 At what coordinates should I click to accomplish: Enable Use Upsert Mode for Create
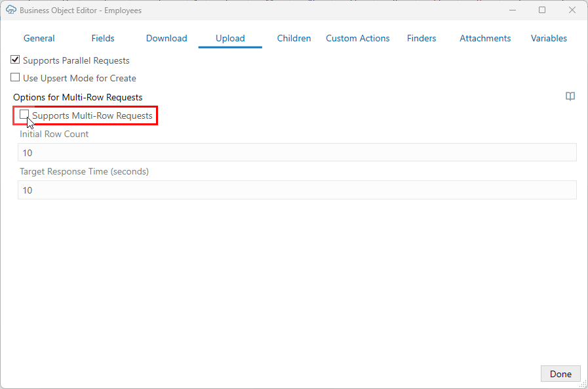[x=14, y=77]
